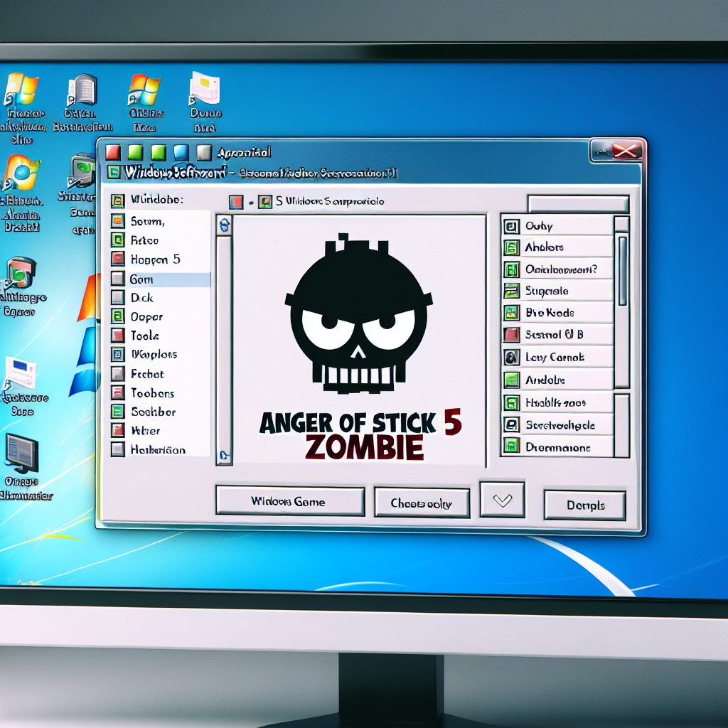Click the green icon beside 'Sochbor'
This screenshot has height=728, width=728.
(118, 412)
